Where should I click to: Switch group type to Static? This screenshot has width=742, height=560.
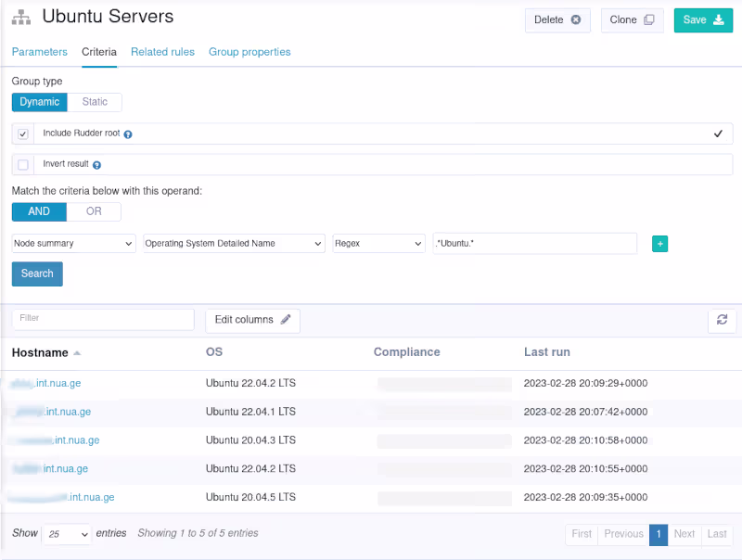(95, 102)
